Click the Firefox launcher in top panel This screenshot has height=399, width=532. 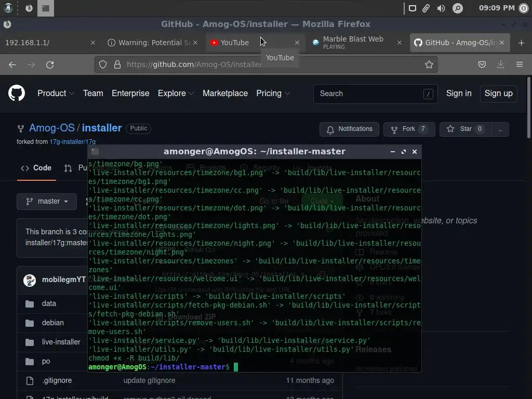pyautogui.click(x=29, y=8)
